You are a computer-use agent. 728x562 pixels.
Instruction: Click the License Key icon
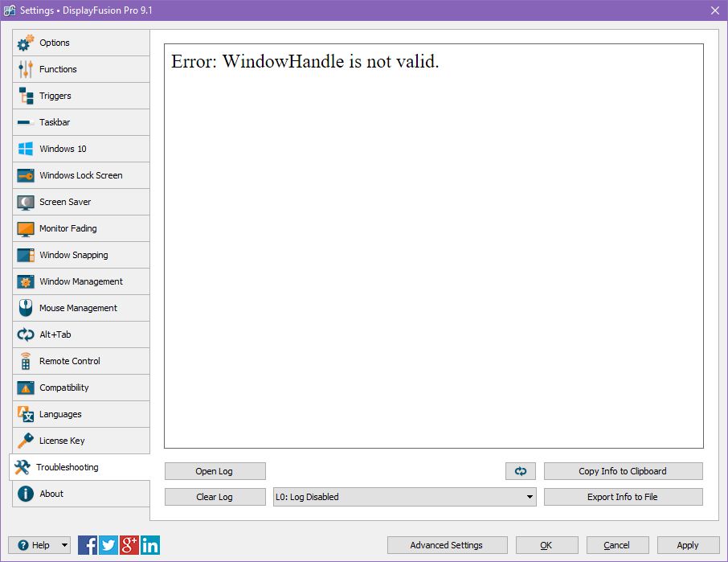(26, 441)
